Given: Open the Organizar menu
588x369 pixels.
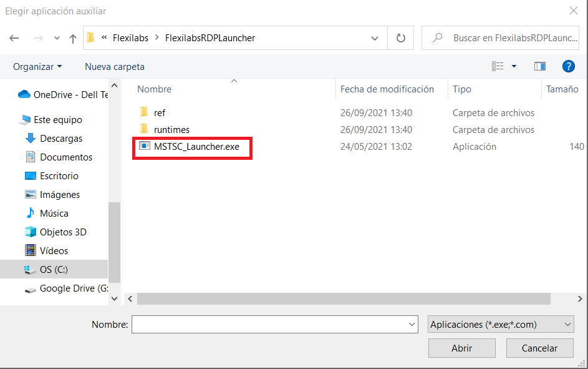Looking at the screenshot, I should (x=37, y=66).
